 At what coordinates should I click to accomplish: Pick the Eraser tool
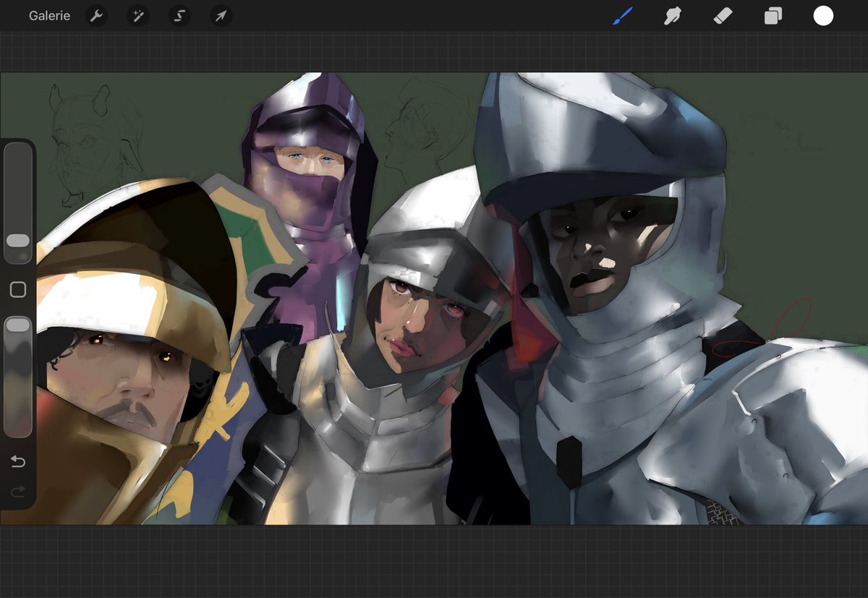pyautogui.click(x=723, y=16)
